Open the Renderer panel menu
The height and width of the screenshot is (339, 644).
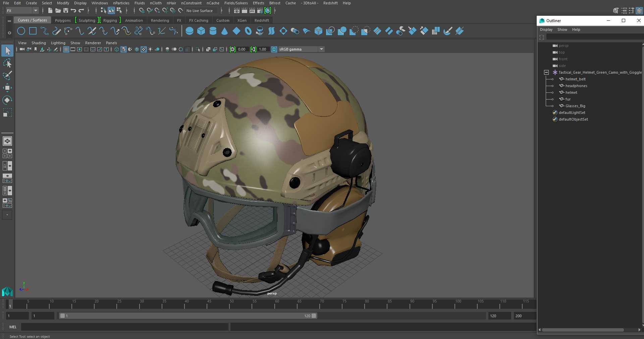93,43
